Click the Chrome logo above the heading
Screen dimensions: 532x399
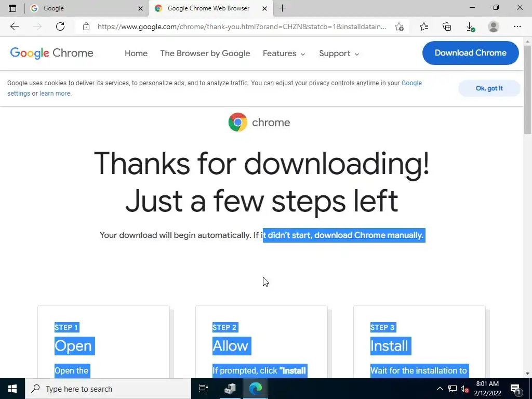click(x=259, y=122)
